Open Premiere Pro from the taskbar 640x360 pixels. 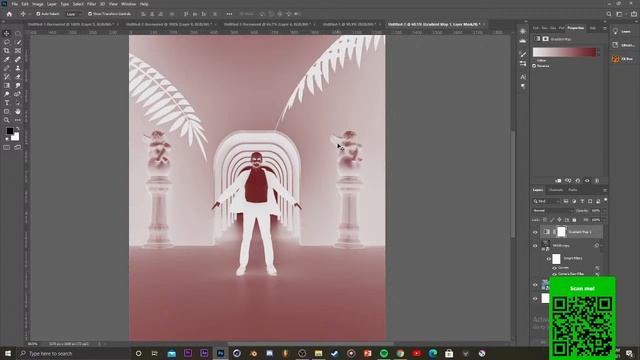click(188, 353)
